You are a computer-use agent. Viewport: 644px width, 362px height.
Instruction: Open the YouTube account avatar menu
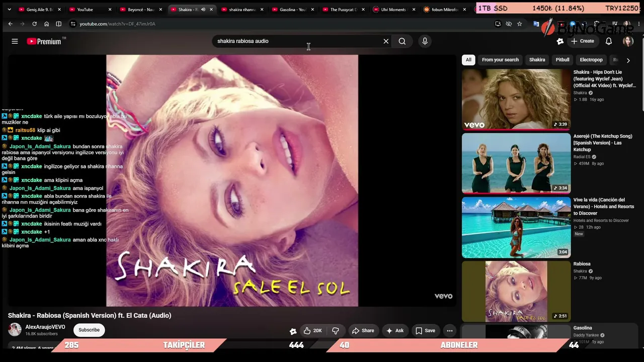pos(628,41)
